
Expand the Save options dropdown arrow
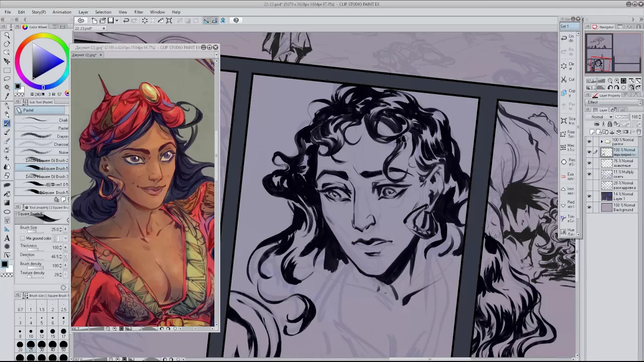click(x=117, y=21)
